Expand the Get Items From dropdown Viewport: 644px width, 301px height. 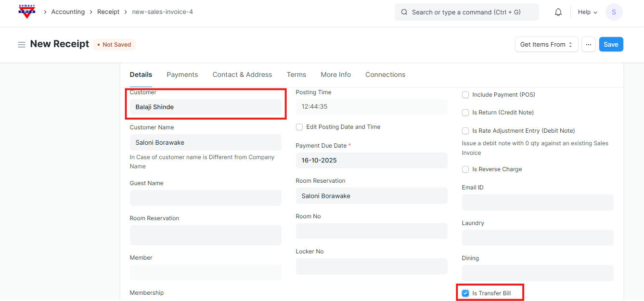coord(546,44)
